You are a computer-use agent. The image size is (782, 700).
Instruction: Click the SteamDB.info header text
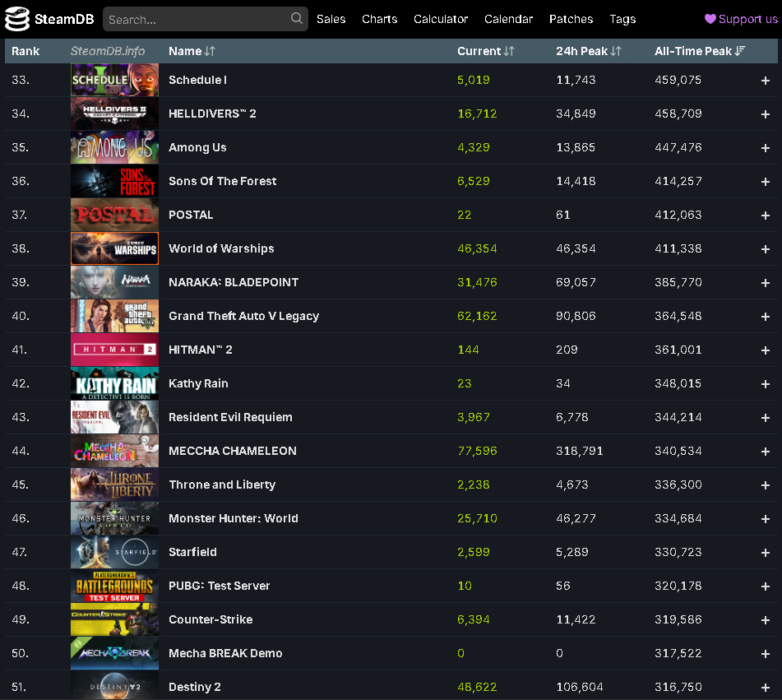108,51
